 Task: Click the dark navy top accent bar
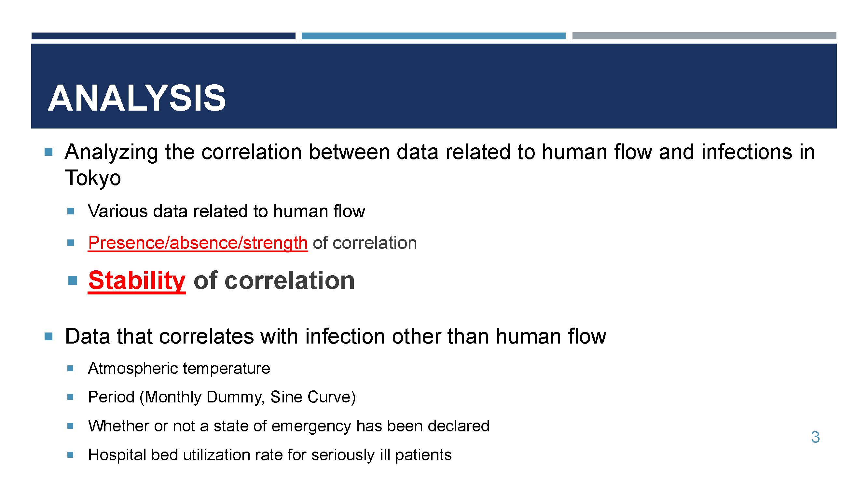(163, 36)
